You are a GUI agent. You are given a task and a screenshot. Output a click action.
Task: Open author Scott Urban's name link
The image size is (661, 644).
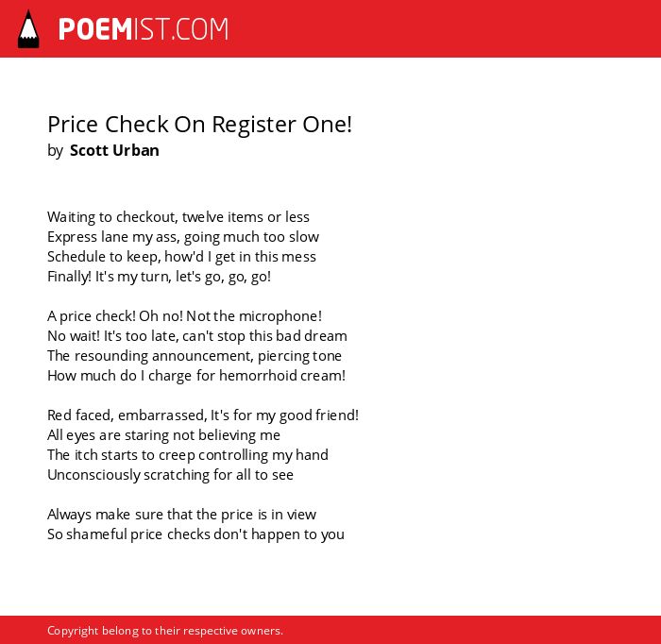point(114,150)
